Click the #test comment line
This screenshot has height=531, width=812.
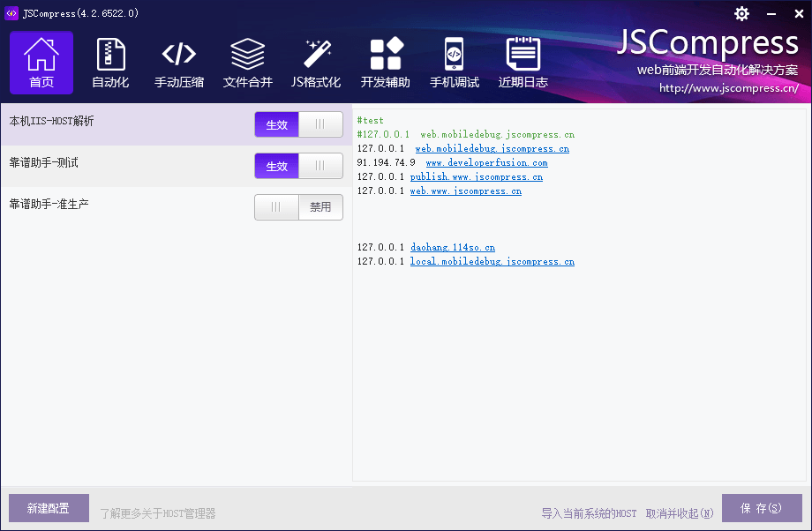click(371, 120)
